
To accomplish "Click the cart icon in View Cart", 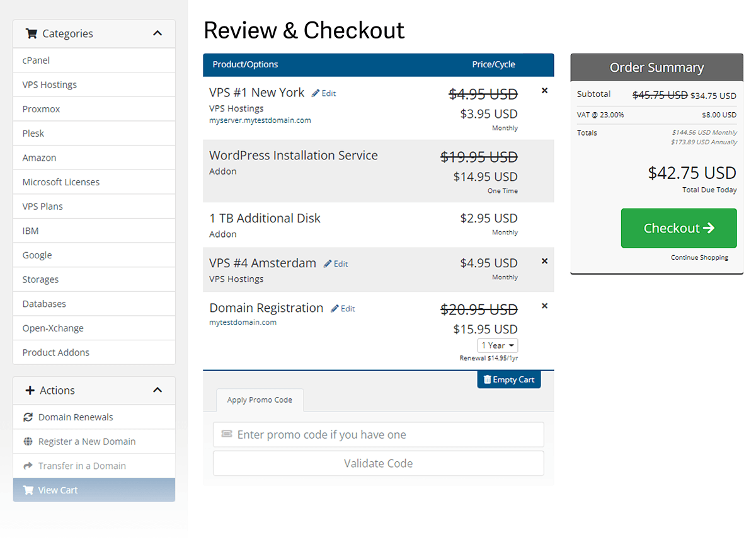I will tap(28, 490).
